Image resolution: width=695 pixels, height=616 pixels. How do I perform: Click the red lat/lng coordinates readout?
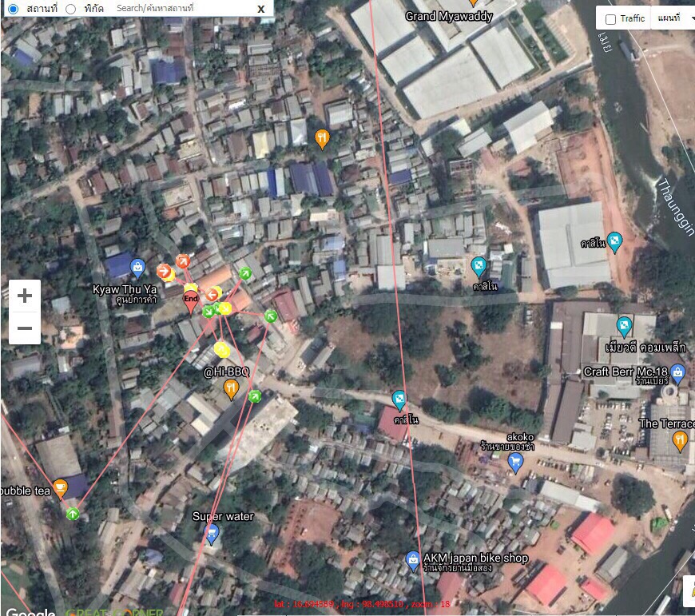[x=362, y=603]
